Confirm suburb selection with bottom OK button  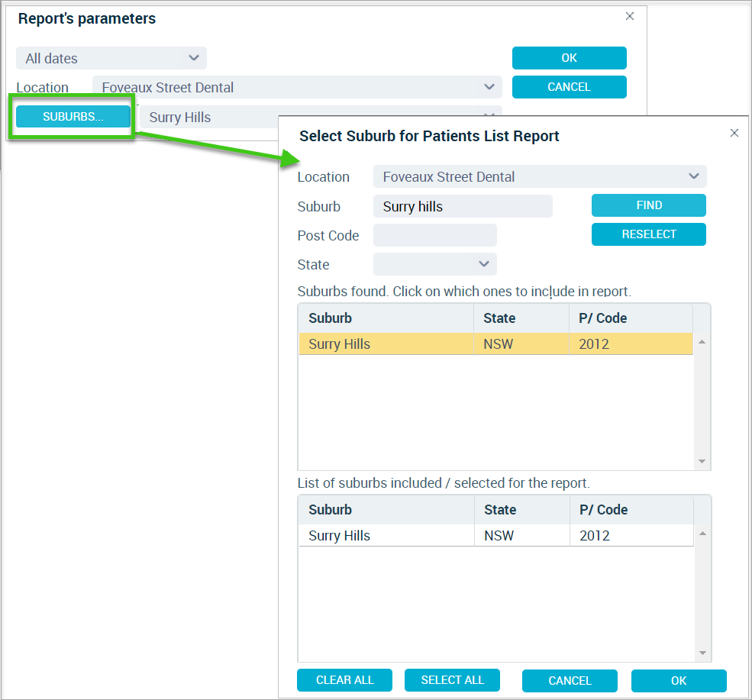[679, 681]
